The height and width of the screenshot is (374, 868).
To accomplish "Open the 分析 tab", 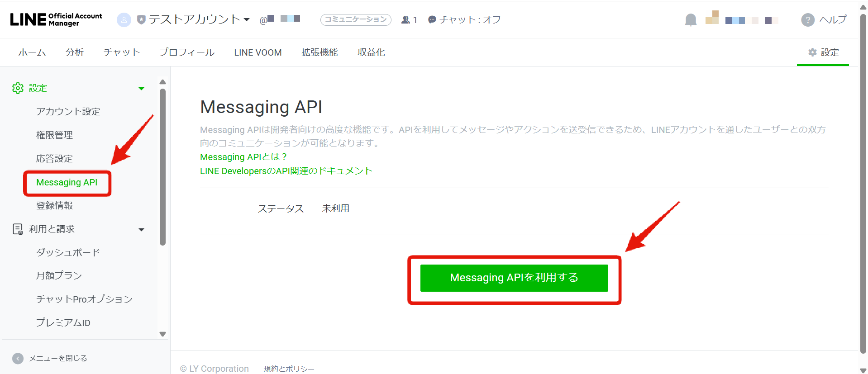I will 75,52.
